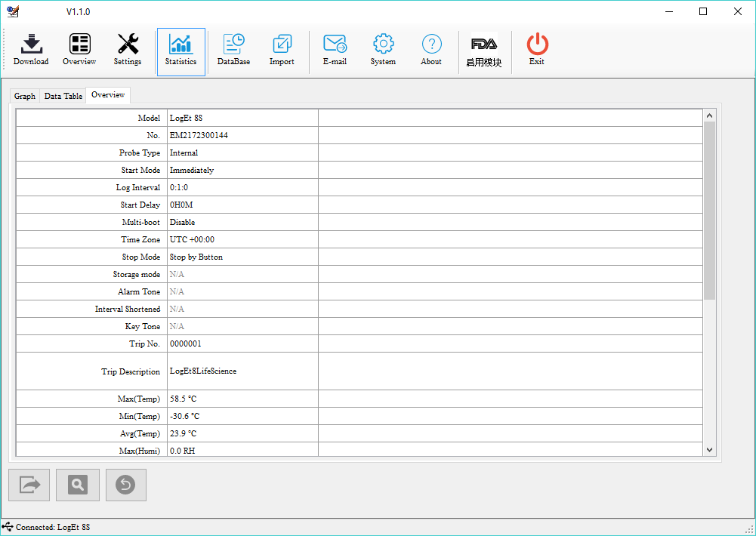
Task: Click the scrollbar down arrow
Action: [x=709, y=450]
